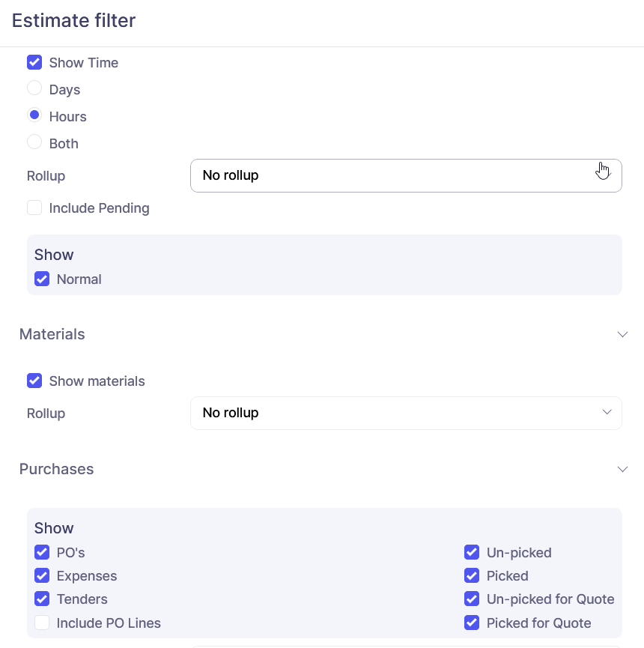Toggle the Expenses checkbox

(42, 576)
